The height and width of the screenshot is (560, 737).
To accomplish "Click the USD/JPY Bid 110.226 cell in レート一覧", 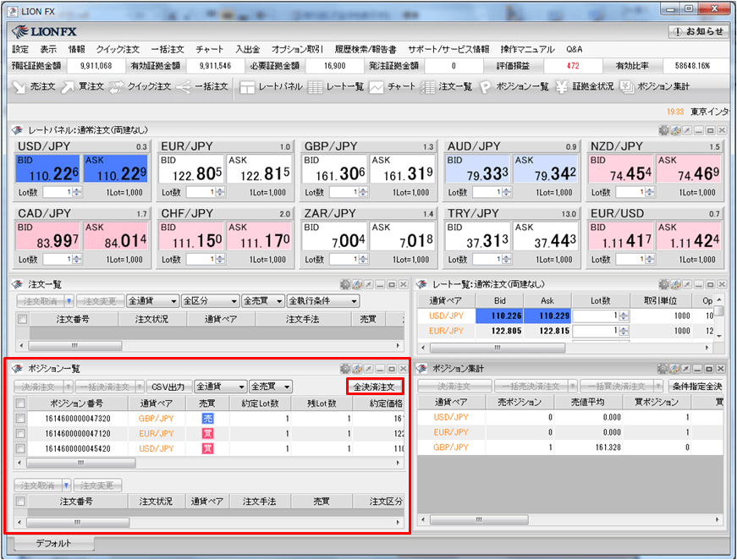I will [499, 316].
